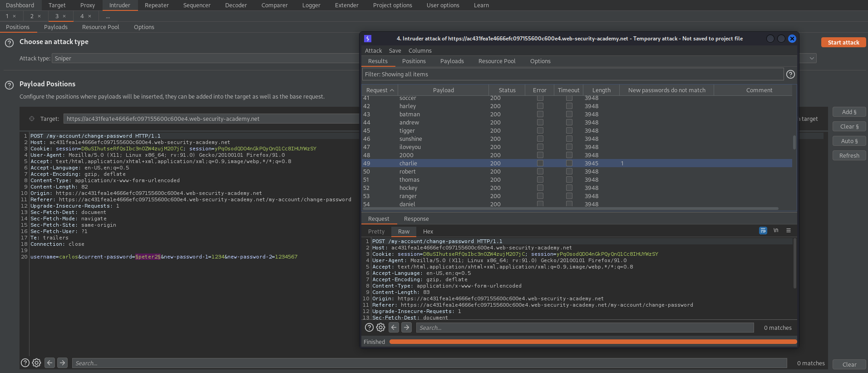Open help icon beside main window search bar
Viewport: 868px width, 373px height.
point(25,363)
